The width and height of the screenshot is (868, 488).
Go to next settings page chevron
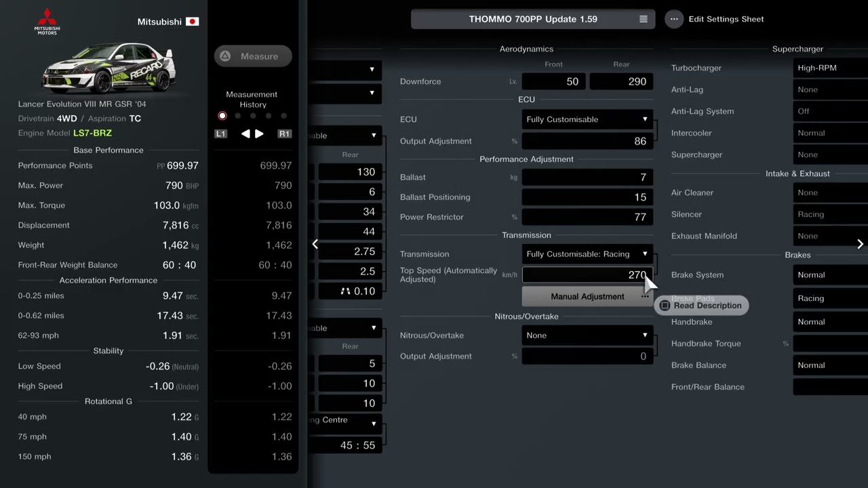tap(860, 244)
